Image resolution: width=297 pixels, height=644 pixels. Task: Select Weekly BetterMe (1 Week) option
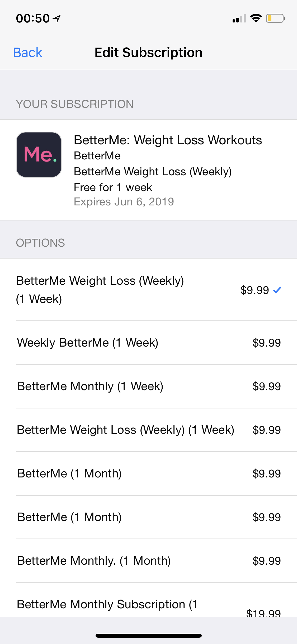(148, 343)
